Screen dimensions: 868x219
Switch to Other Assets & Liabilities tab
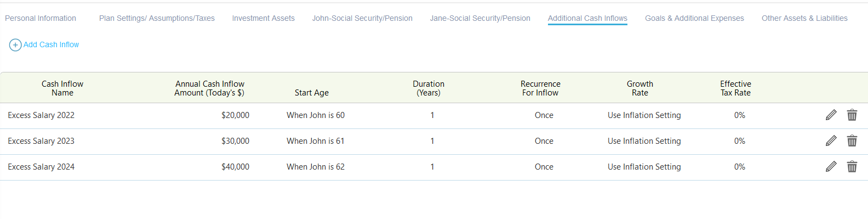[x=804, y=18]
